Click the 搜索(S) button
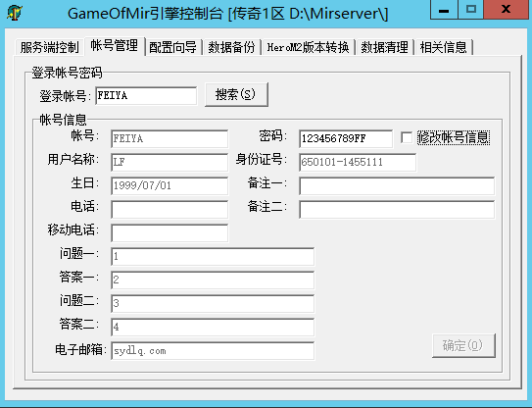This screenshot has width=532, height=408. click(236, 94)
